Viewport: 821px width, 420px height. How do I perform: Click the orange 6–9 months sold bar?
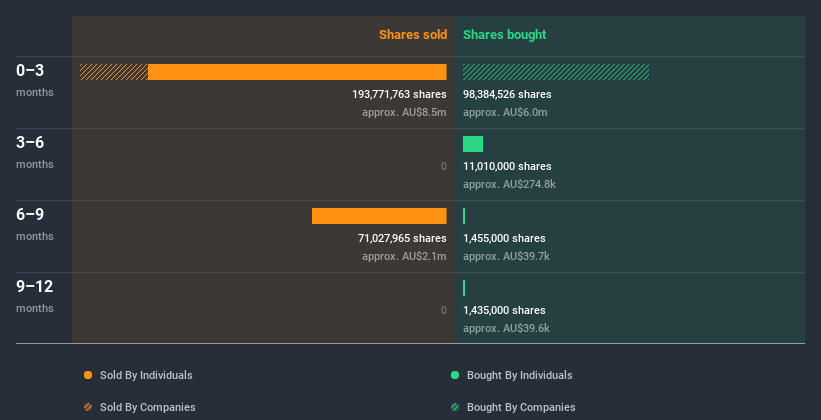379,216
